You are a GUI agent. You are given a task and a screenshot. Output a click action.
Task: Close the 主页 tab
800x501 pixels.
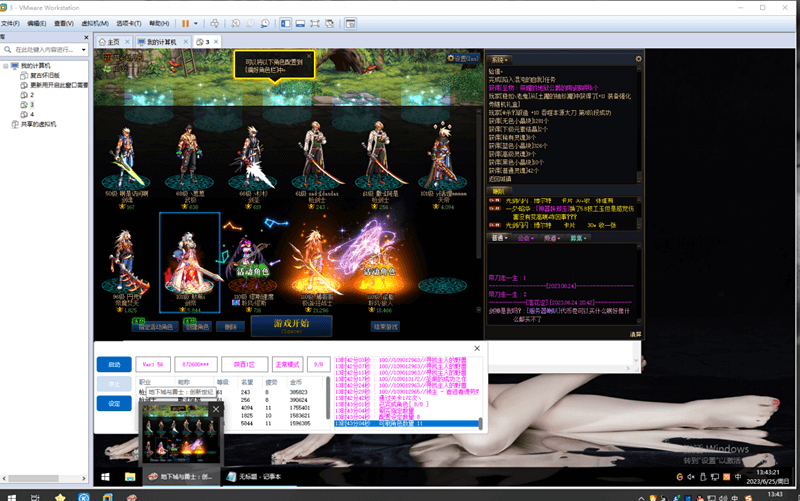tap(127, 42)
